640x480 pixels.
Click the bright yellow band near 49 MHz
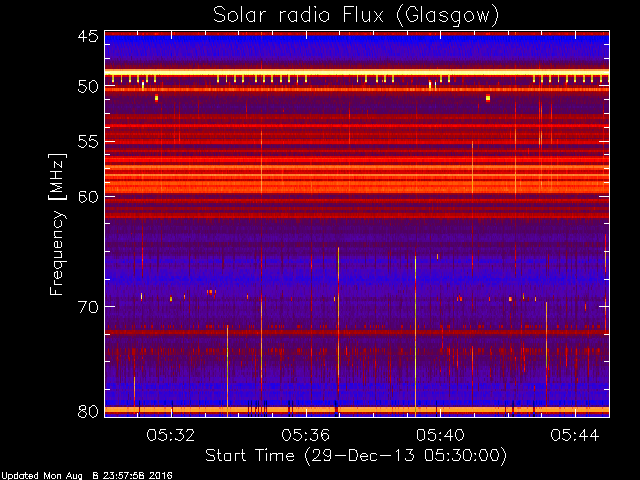point(357,73)
